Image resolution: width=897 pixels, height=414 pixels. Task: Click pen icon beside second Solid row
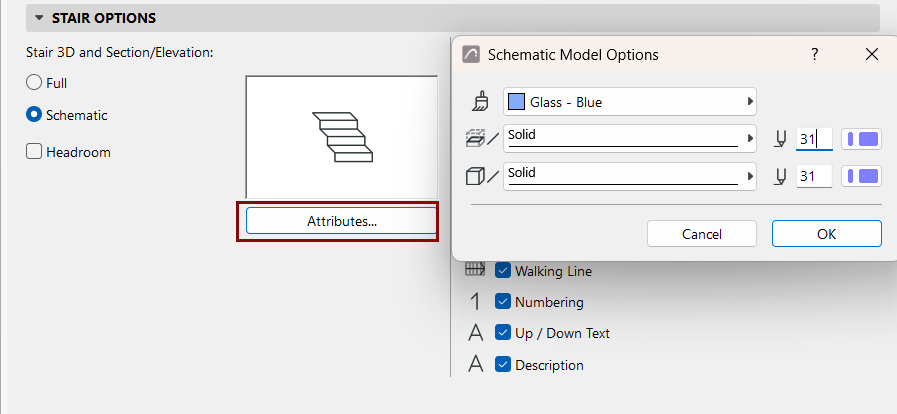pyautogui.click(x=780, y=177)
